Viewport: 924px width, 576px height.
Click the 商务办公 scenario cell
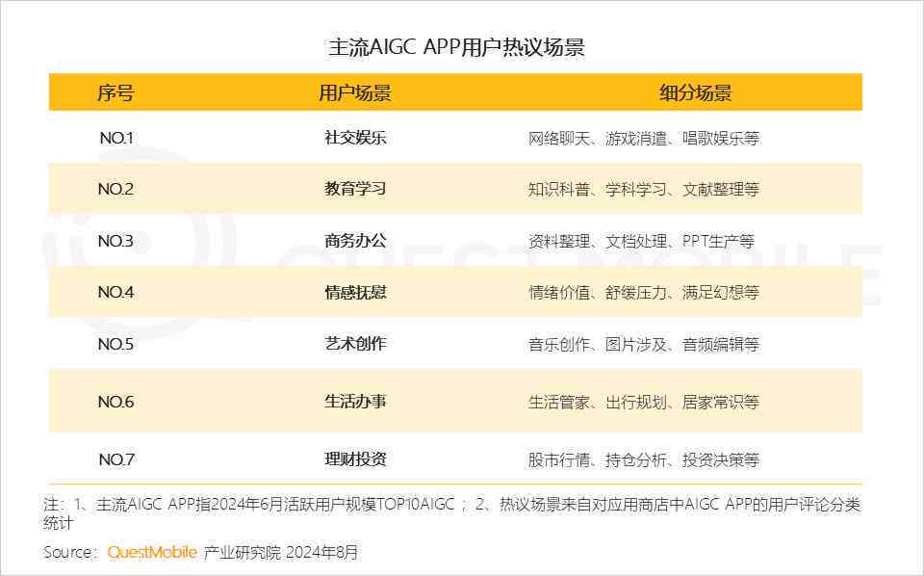tap(355, 241)
